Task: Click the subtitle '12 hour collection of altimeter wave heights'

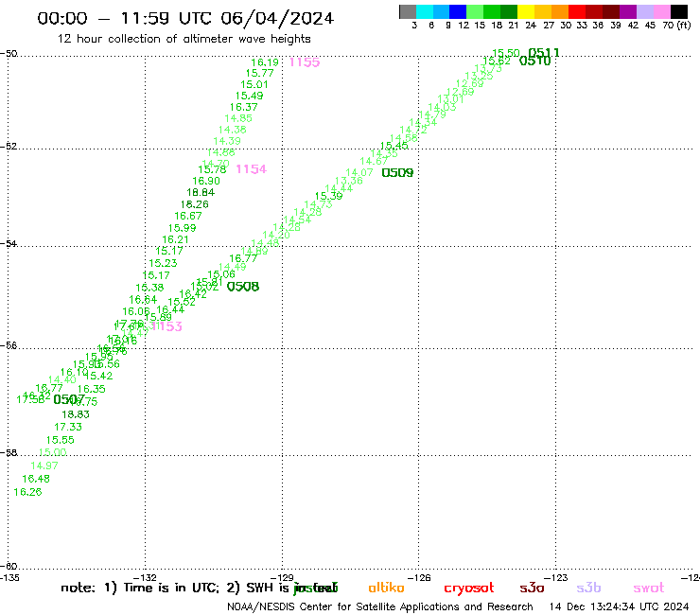Action: (184, 39)
